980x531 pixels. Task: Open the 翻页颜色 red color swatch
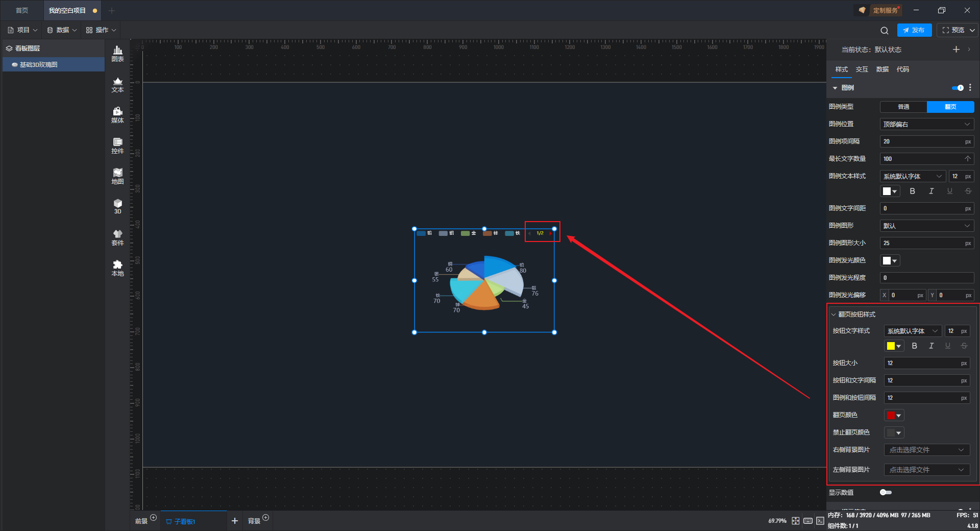point(894,416)
